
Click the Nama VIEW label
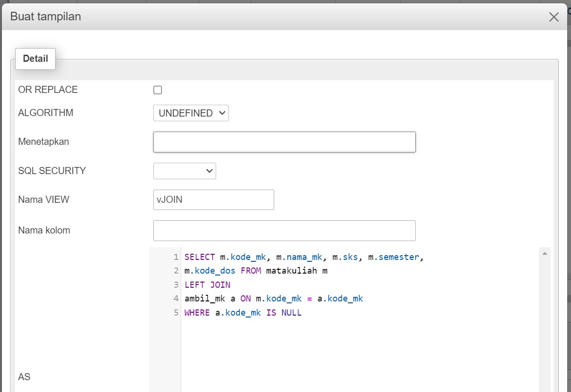[43, 200]
